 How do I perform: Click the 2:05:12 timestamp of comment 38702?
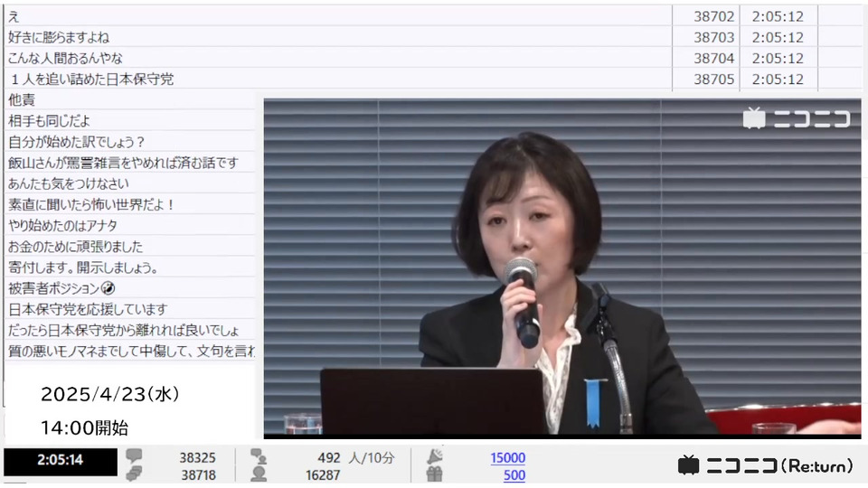tap(778, 16)
